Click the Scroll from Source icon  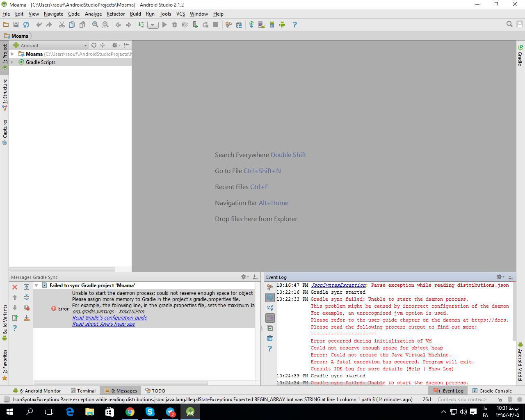[x=94, y=45]
